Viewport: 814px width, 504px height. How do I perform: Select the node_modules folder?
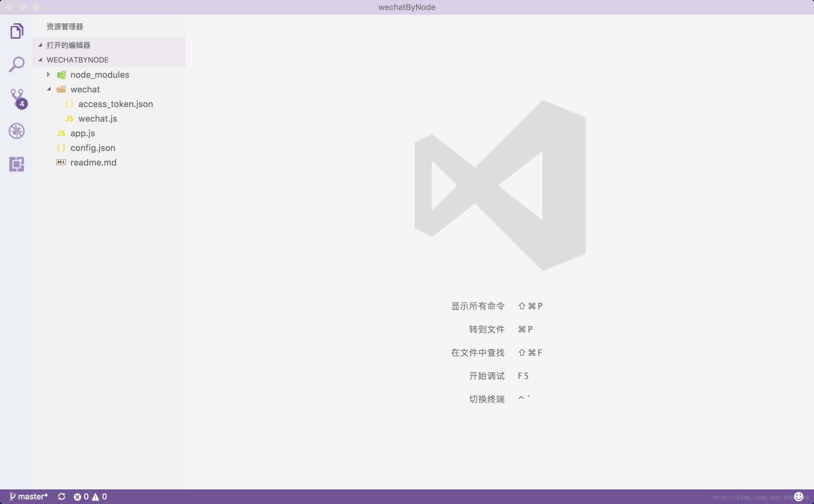[x=109, y=75]
